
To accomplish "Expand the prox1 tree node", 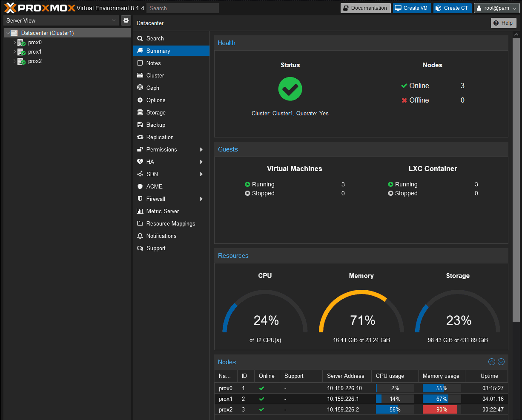I will pos(14,52).
